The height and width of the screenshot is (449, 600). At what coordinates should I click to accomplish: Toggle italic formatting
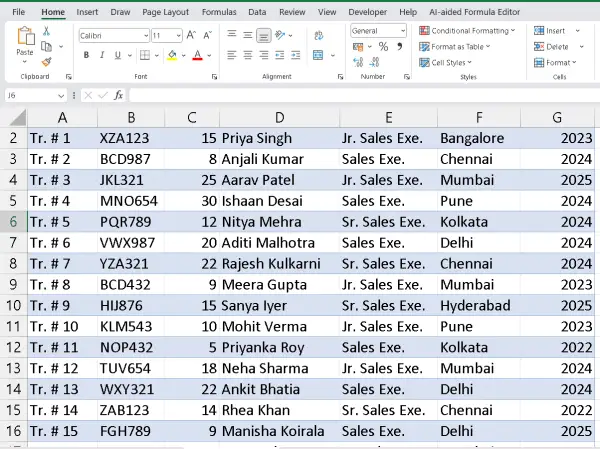pos(101,55)
